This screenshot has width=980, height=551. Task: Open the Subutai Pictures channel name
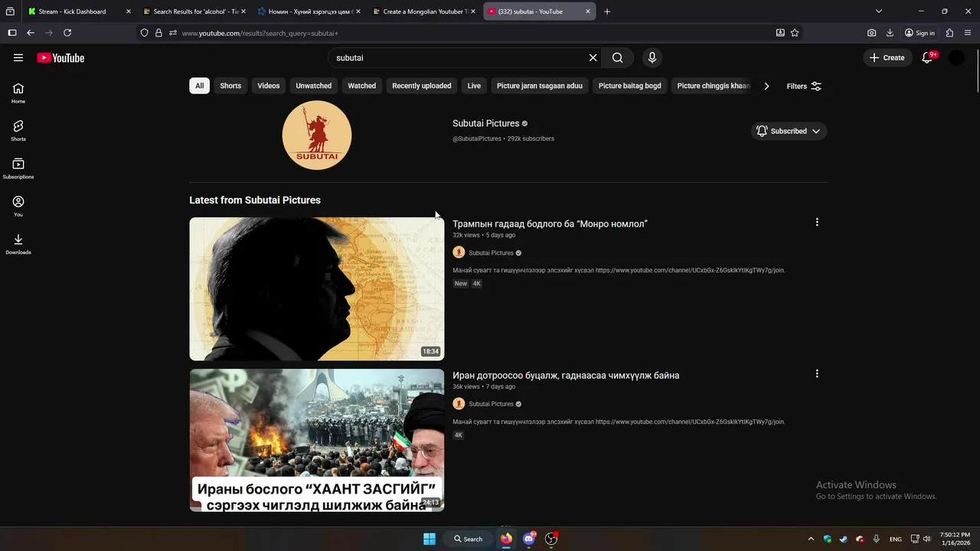click(486, 123)
